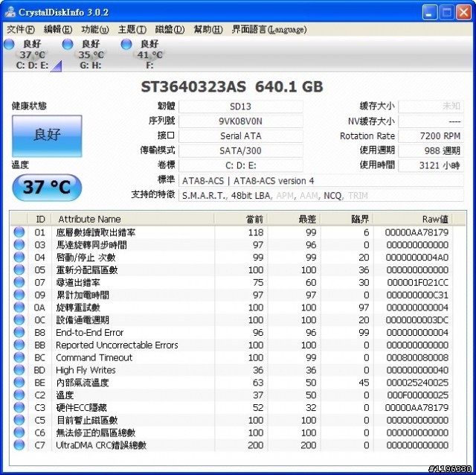Click the ATA8-ACS standard field
The image size is (476, 475).
click(x=321, y=181)
